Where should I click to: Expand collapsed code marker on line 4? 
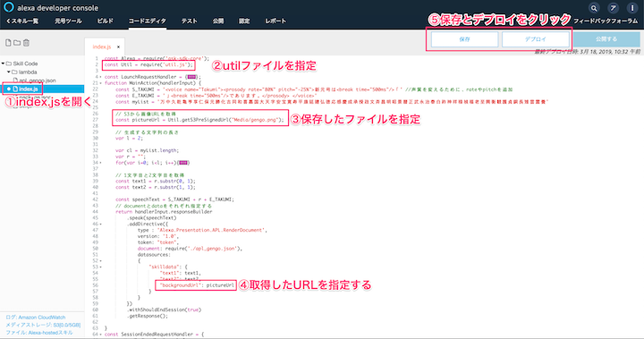click(191, 77)
